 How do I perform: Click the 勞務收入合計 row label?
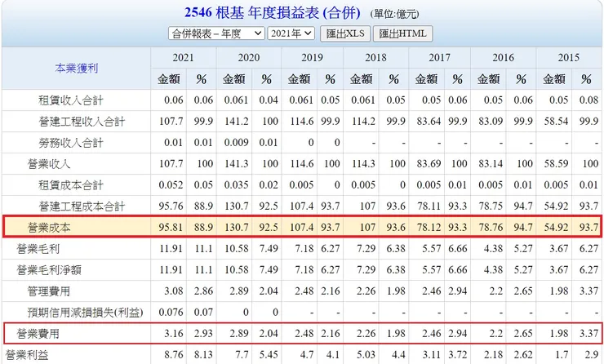click(x=71, y=143)
